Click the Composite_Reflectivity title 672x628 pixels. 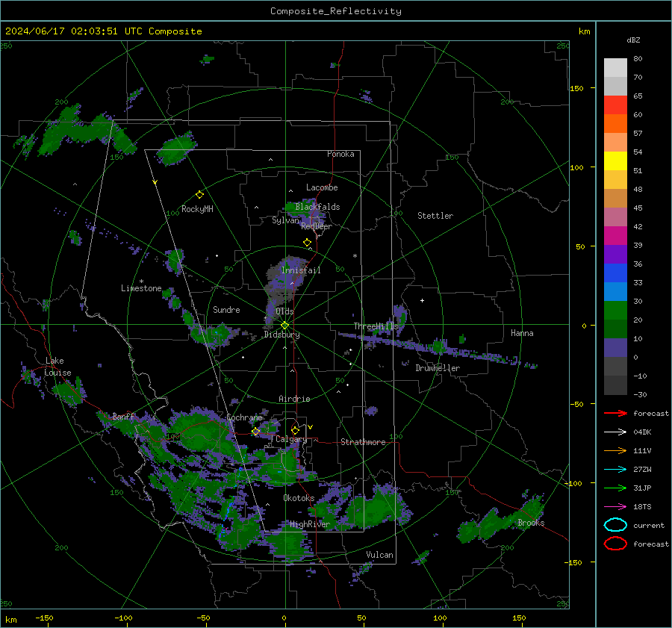pos(336,11)
